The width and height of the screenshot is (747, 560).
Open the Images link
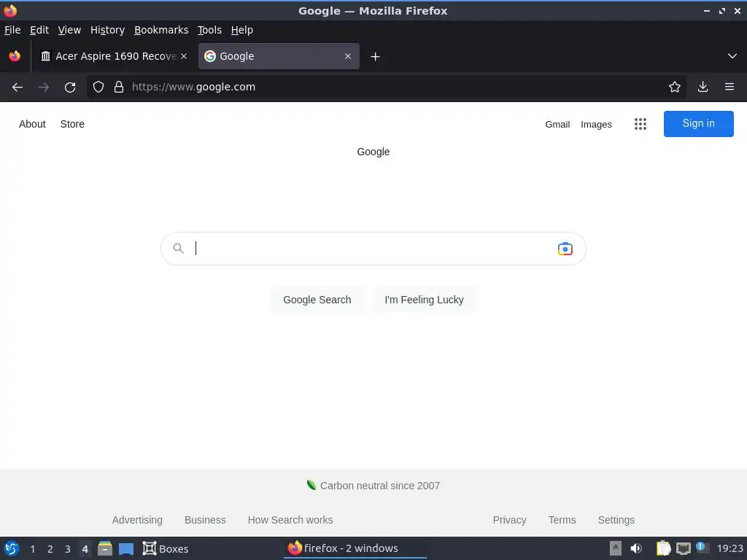tap(596, 124)
